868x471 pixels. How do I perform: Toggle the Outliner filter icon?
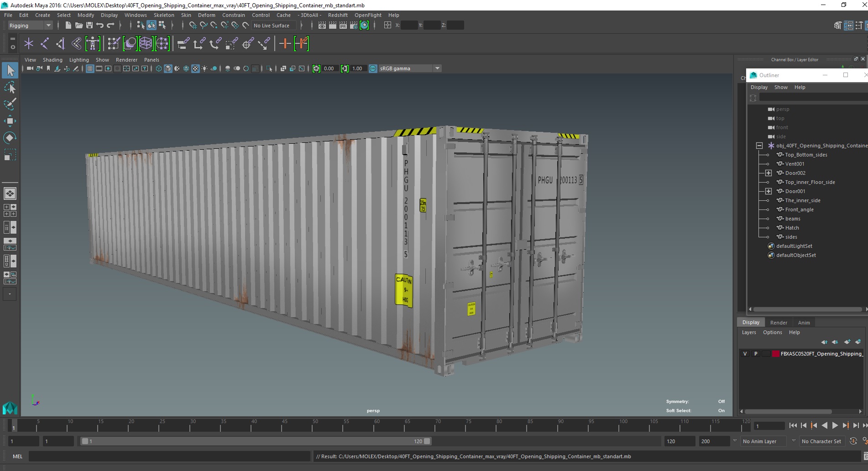753,98
